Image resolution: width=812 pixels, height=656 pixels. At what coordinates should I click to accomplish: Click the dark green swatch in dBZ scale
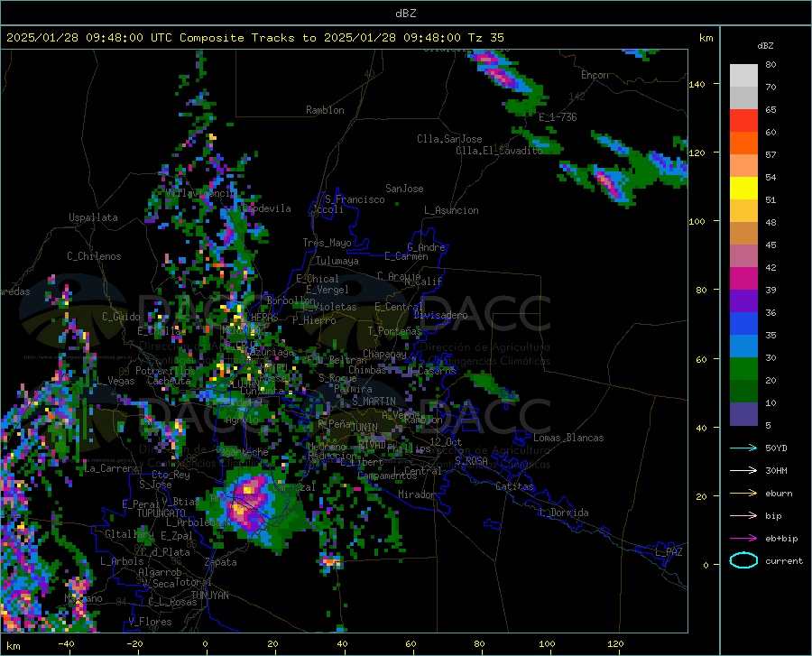(743, 392)
